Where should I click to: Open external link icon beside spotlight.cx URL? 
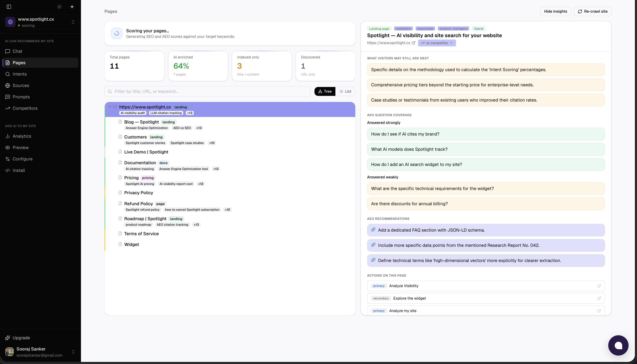[414, 43]
